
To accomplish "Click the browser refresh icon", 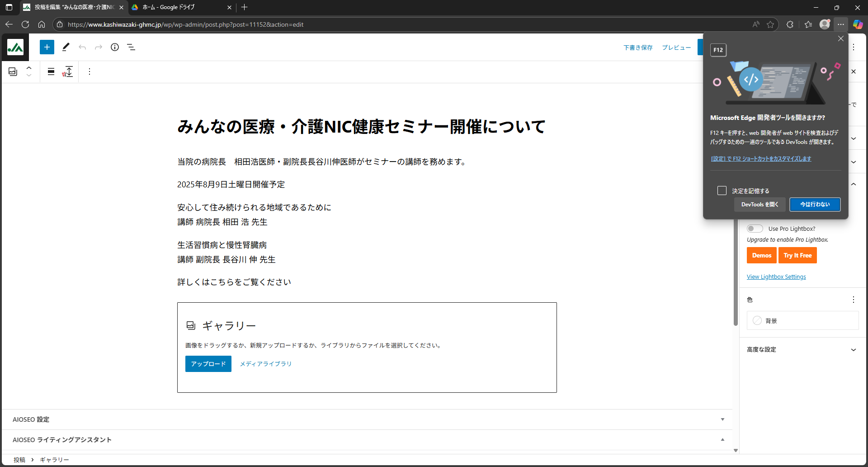I will (25, 24).
